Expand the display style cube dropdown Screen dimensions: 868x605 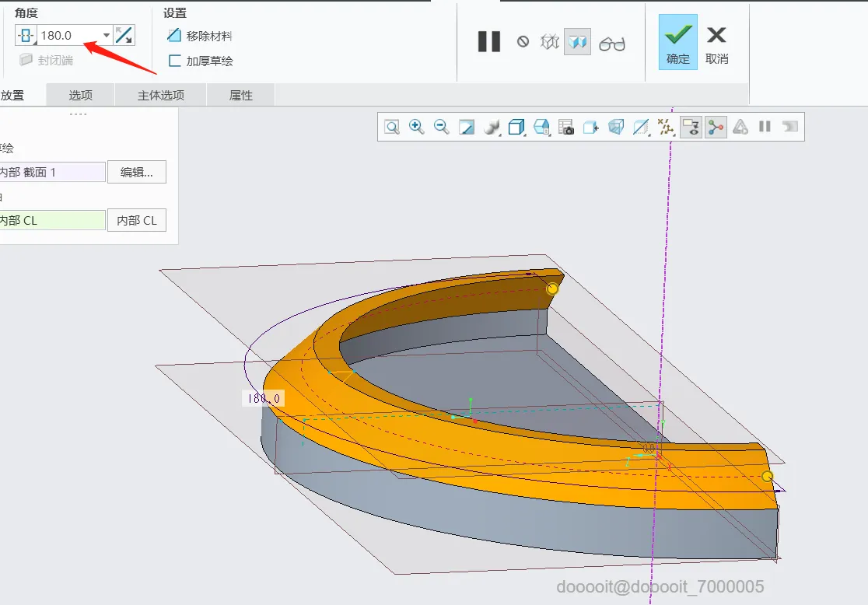point(517,128)
